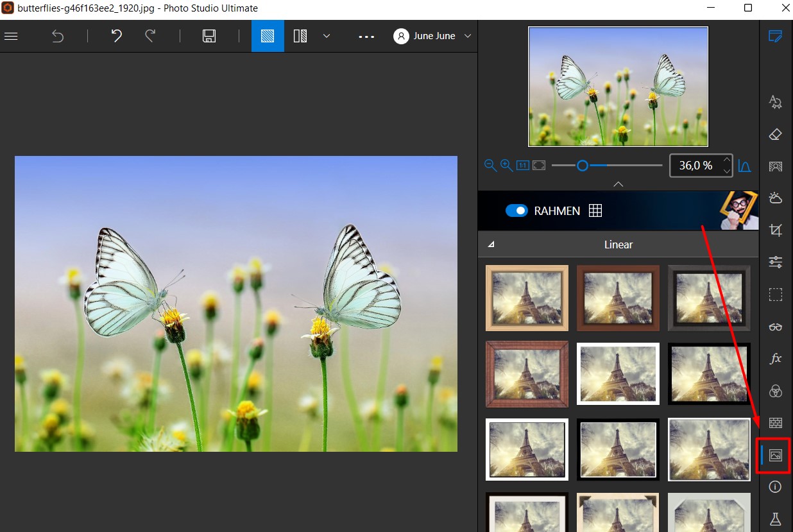Toggle the RAHMEN switch off
This screenshot has width=793, height=532.
[516, 210]
